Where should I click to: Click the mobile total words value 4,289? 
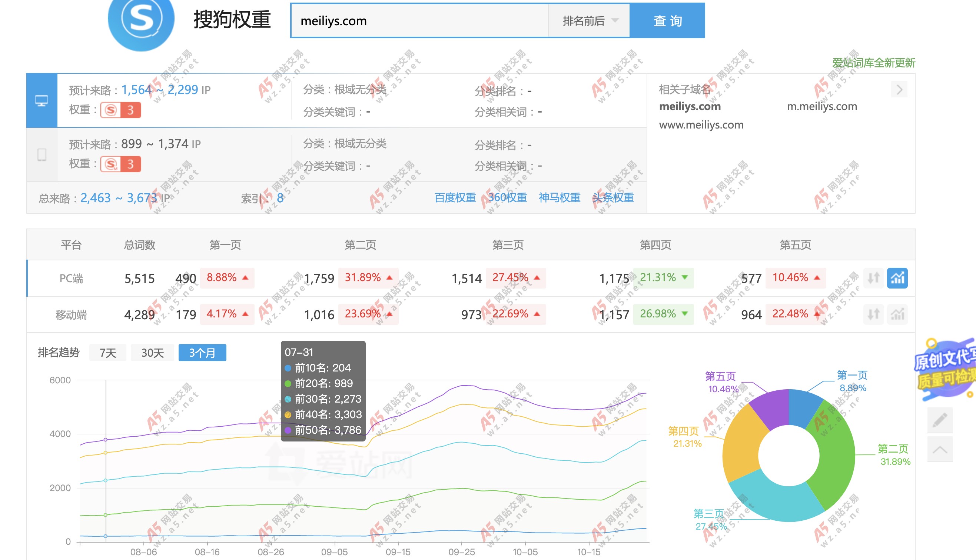click(139, 314)
